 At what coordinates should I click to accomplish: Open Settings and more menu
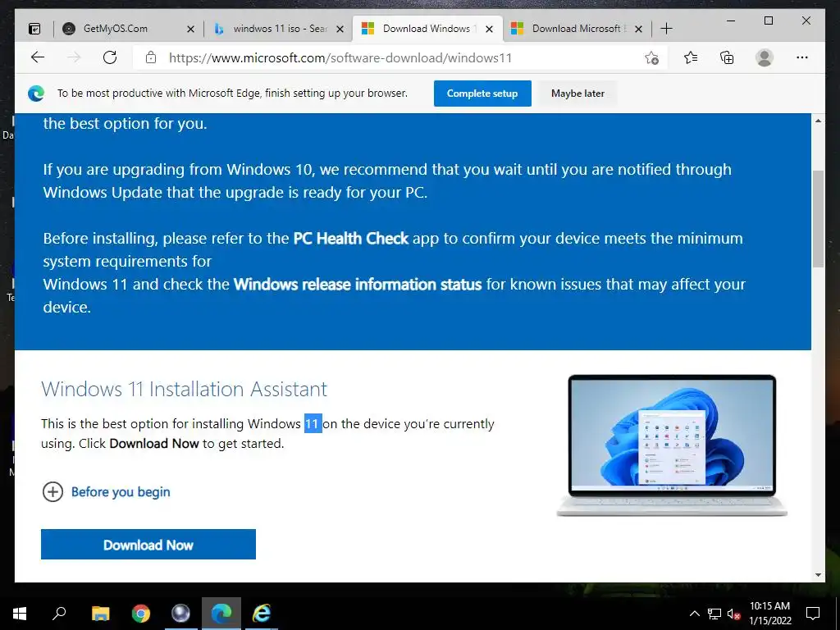[x=802, y=57]
